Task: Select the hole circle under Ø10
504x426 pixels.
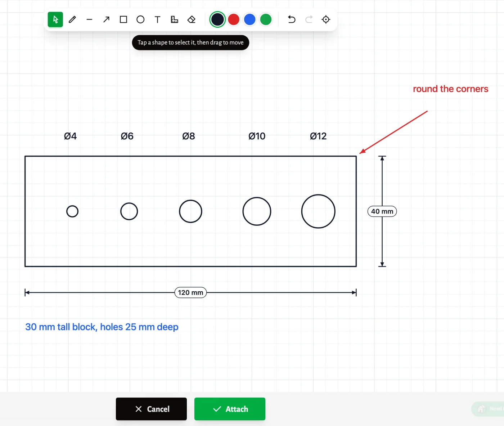Action: tap(257, 211)
